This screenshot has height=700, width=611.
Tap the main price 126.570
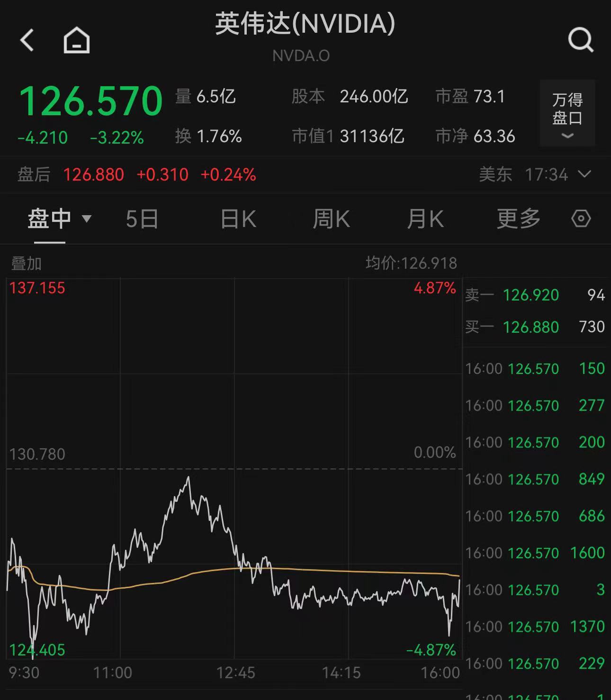pyautogui.click(x=90, y=101)
